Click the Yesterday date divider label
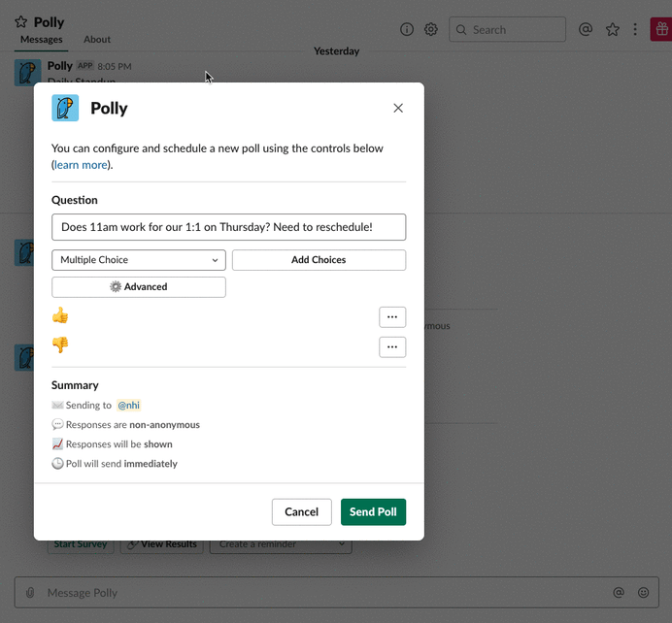This screenshot has width=672, height=623. [x=336, y=51]
